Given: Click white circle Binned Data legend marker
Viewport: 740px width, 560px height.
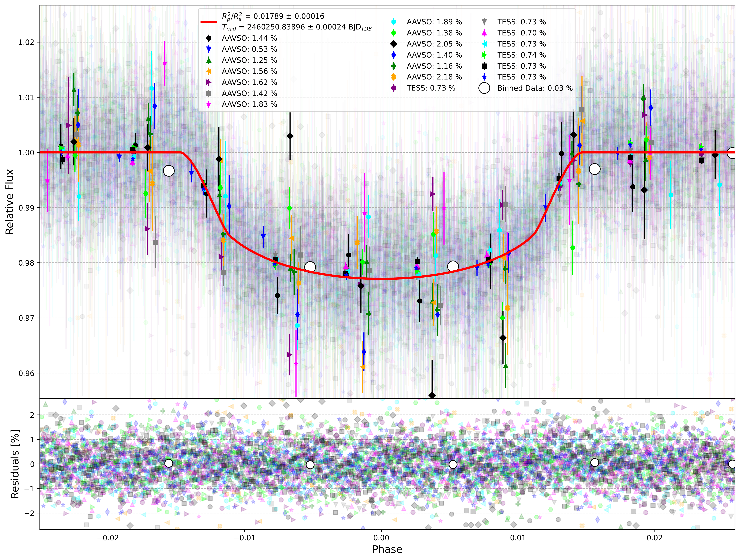Looking at the screenshot, I should click(x=484, y=88).
